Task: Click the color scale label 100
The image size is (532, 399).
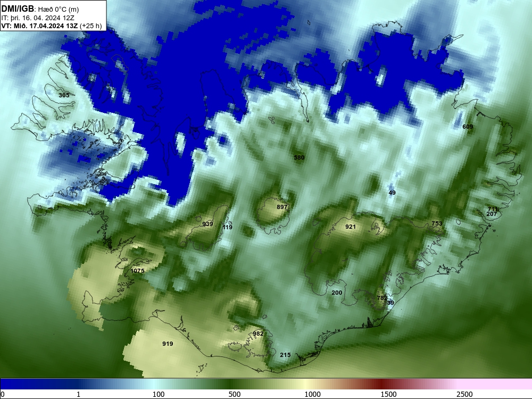Action: (x=159, y=394)
